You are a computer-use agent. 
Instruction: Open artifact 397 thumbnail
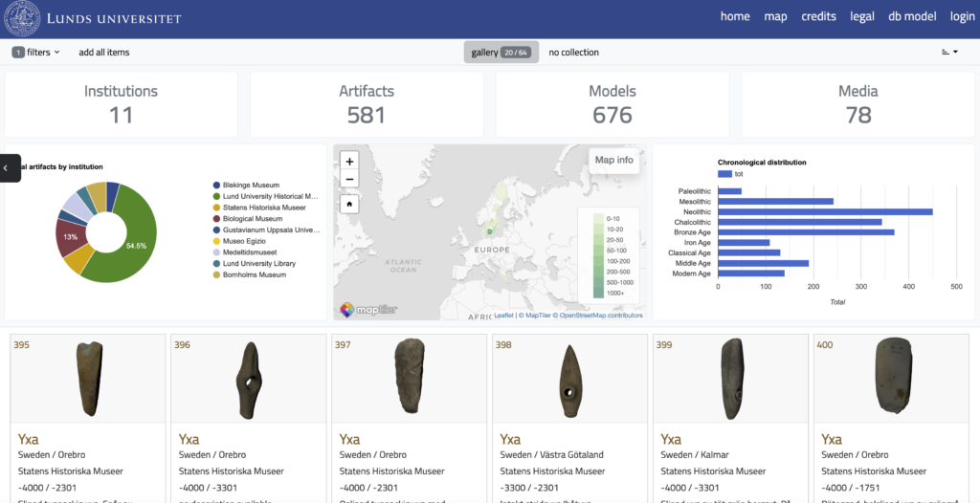pos(410,379)
